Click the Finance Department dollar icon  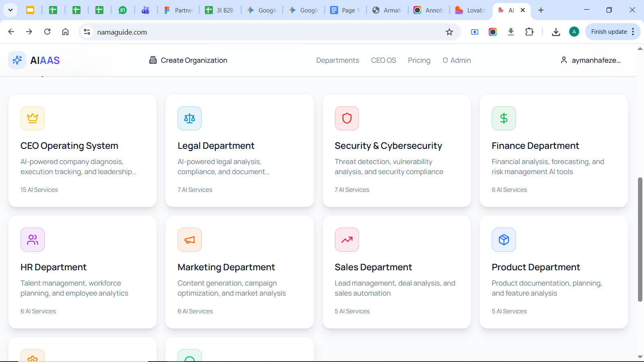pos(504,118)
